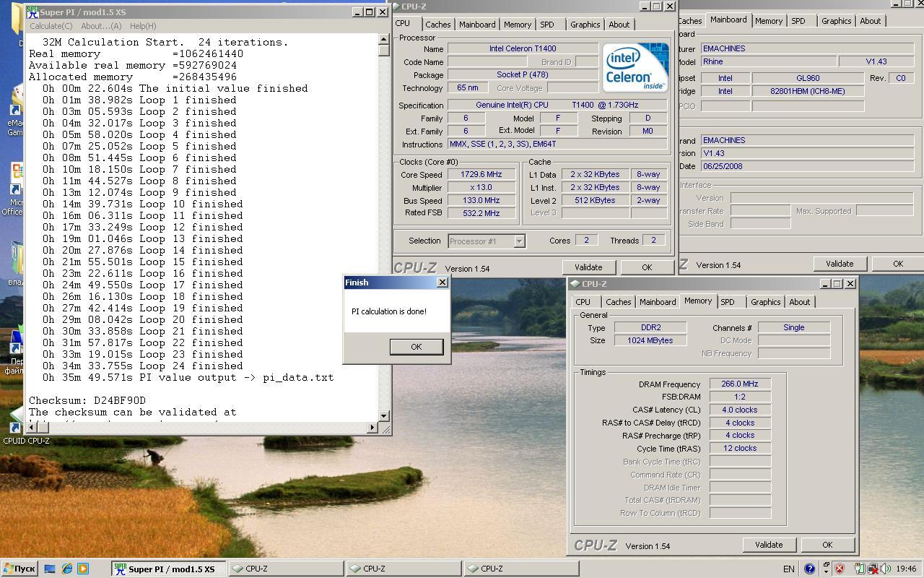Click the Super PI taskbar button
This screenshot has height=578, width=924.
(x=168, y=569)
